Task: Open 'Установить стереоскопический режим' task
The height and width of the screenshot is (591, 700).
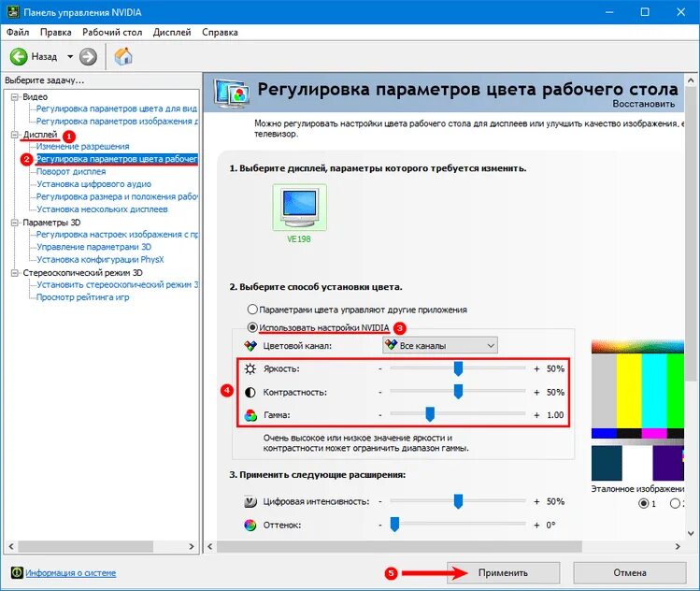Action: point(117,284)
